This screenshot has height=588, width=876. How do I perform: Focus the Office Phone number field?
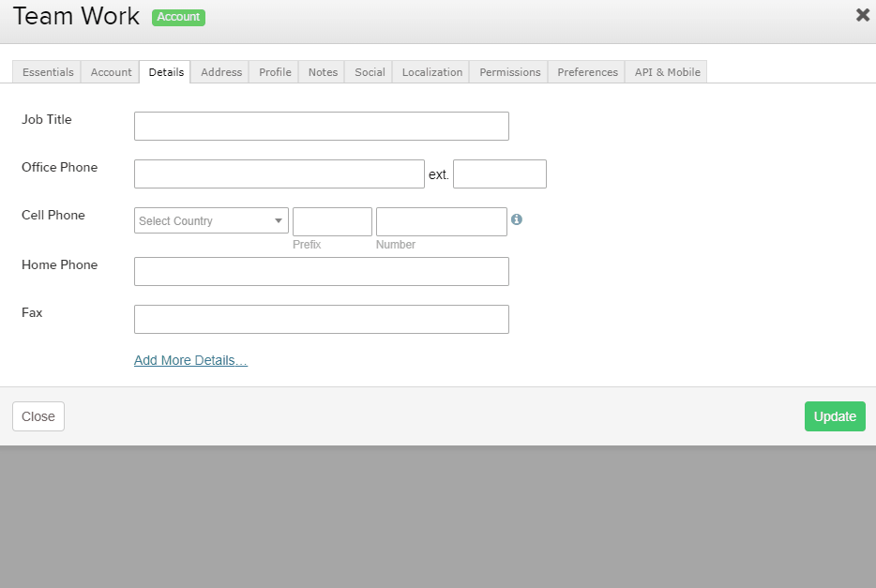(279, 173)
